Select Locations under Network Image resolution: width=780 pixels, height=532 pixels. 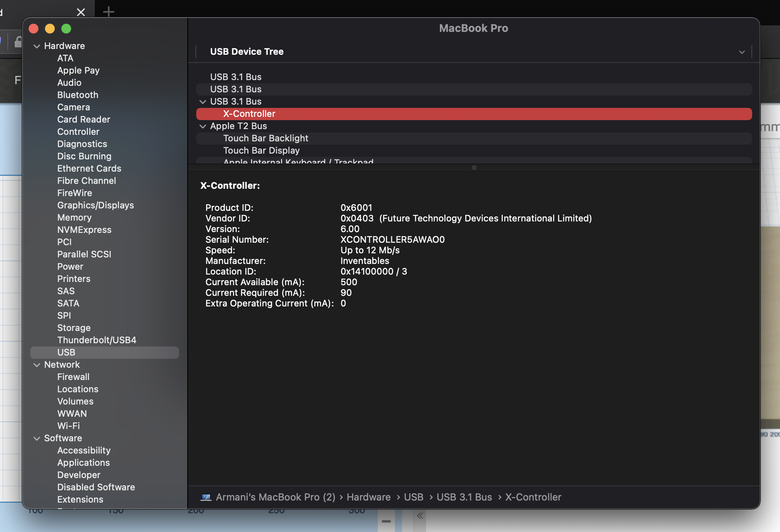[78, 389]
